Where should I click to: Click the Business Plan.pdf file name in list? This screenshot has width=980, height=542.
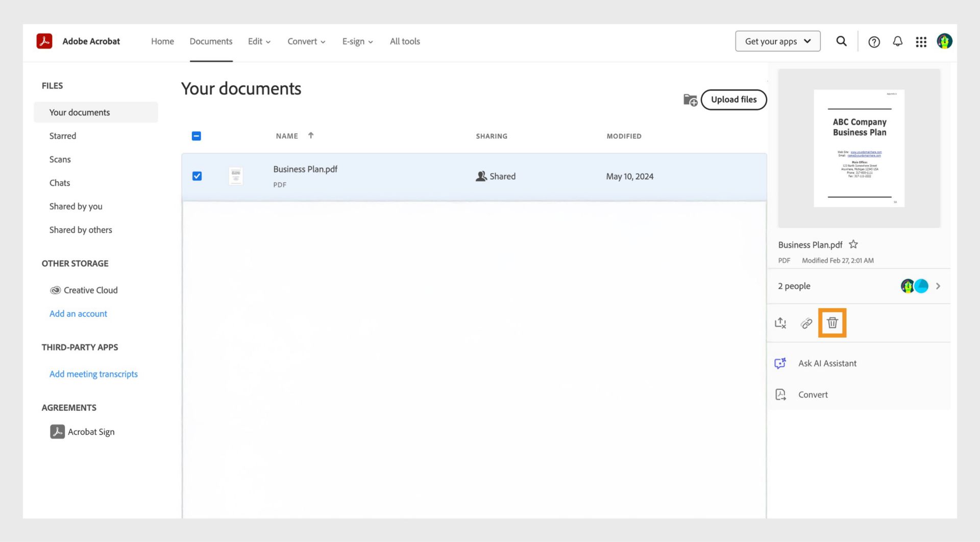(305, 169)
